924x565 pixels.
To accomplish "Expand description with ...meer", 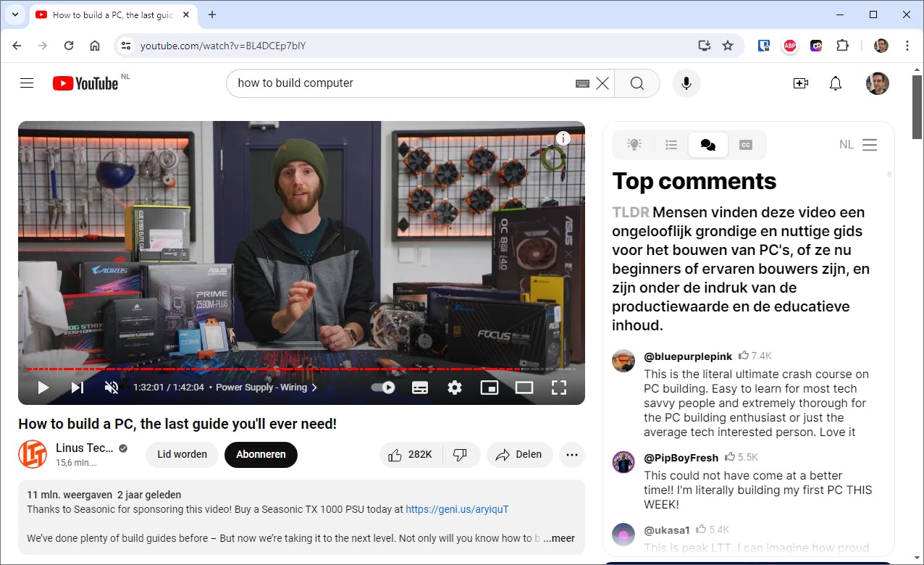I will point(559,538).
